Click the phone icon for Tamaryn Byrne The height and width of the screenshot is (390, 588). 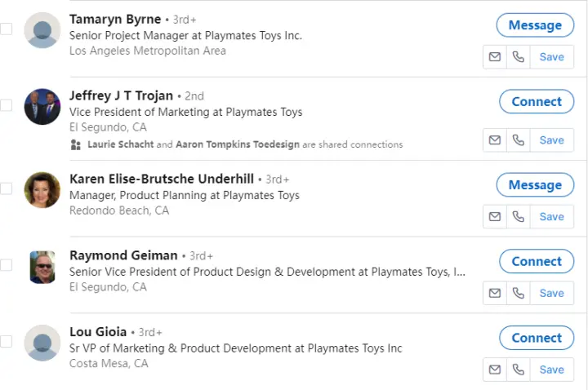[x=518, y=57]
